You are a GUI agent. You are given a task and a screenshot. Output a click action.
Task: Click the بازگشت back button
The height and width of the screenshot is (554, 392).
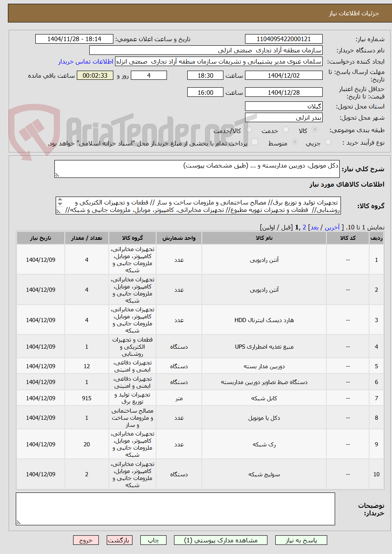coord(119,540)
